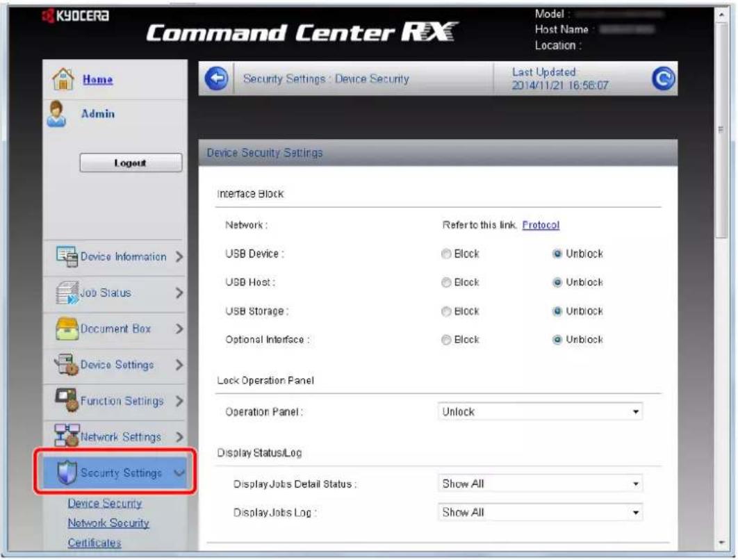Select Block for USB Storage

(445, 311)
